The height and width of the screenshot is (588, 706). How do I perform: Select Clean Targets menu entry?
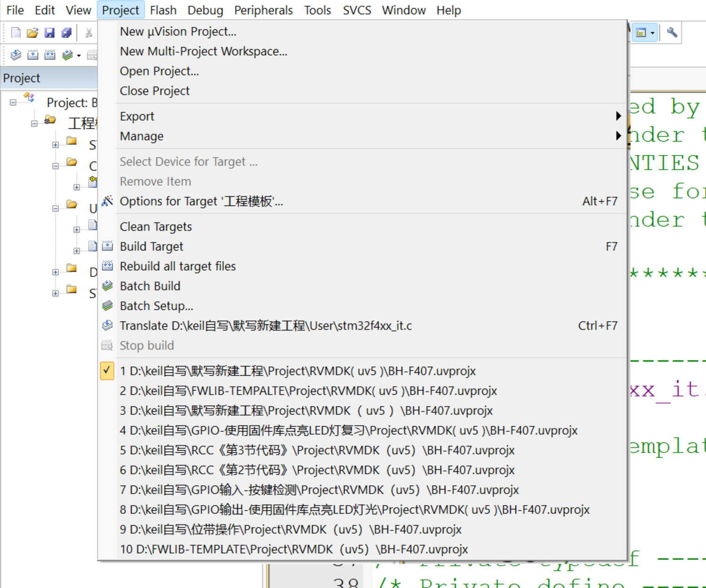coord(362,226)
